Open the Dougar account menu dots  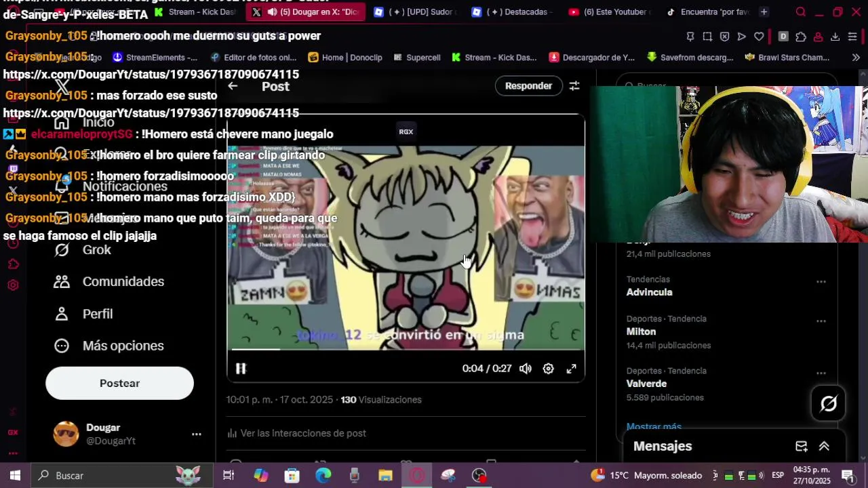196,434
